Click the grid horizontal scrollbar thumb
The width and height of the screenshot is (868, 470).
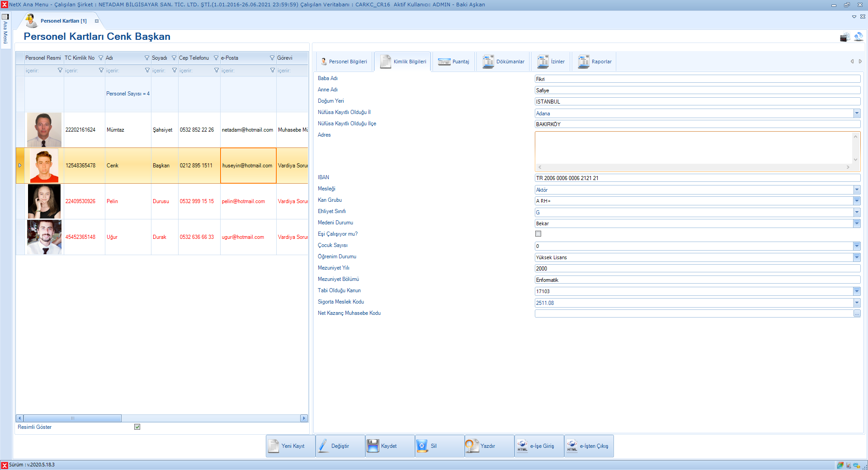[72, 418]
